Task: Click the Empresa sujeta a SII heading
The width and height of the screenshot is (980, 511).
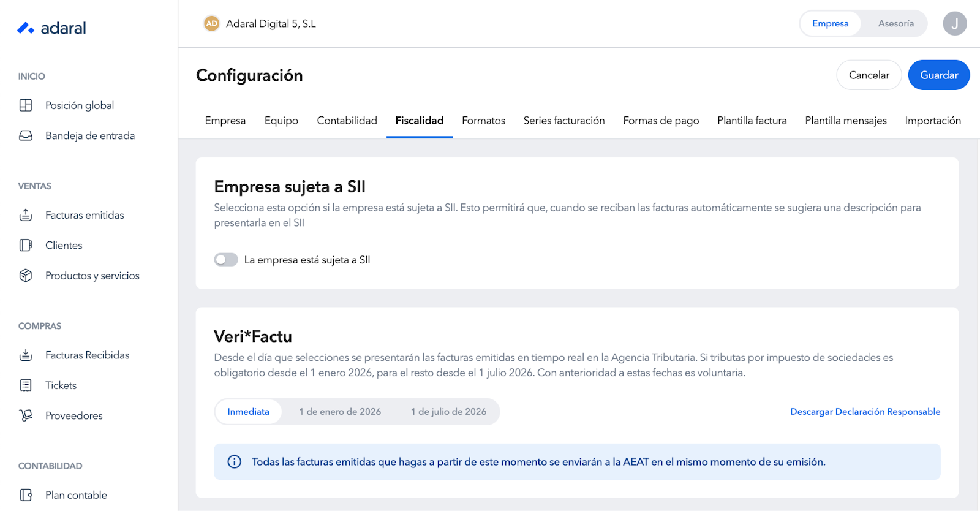Action: click(x=290, y=186)
